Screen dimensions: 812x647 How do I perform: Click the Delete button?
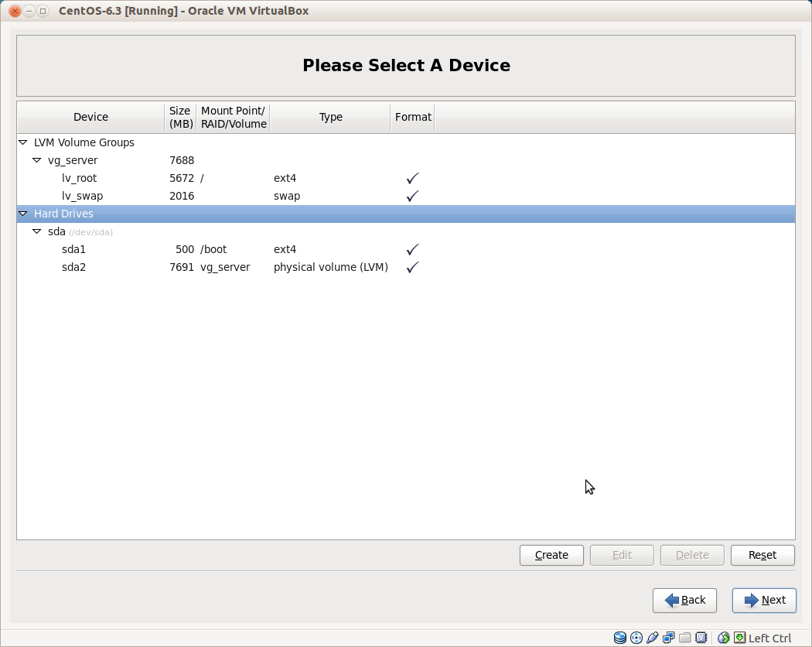(x=692, y=555)
